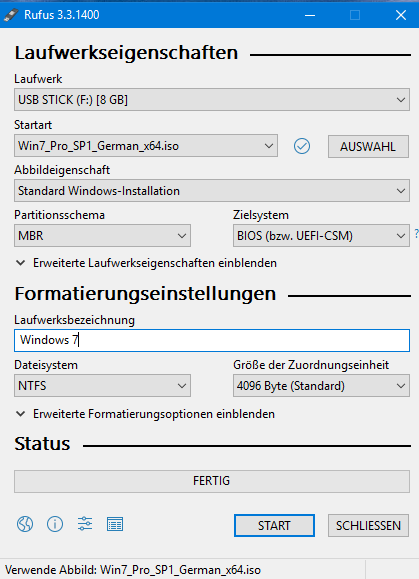
Task: Click the SCHLIESSEN button
Action: click(x=368, y=525)
